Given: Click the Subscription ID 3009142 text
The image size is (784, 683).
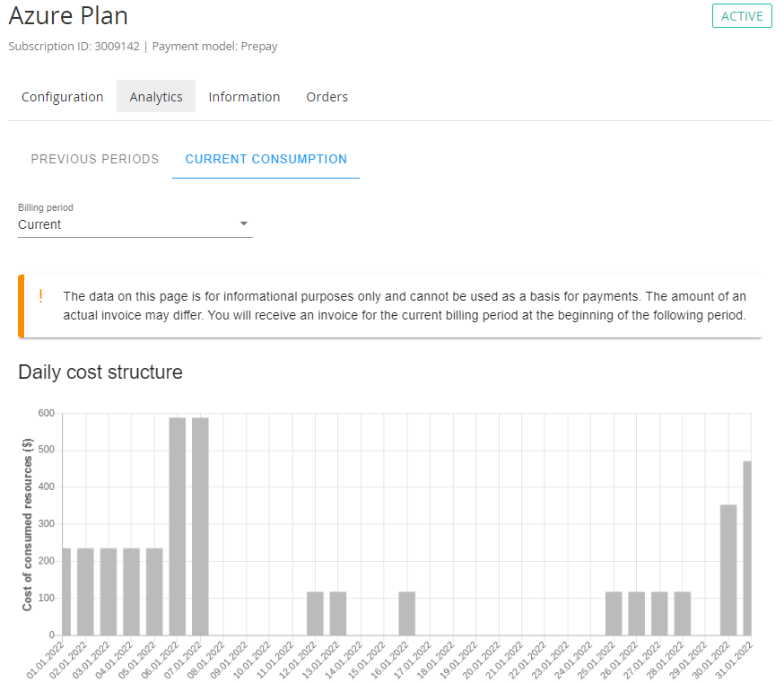Looking at the screenshot, I should coord(74,47).
